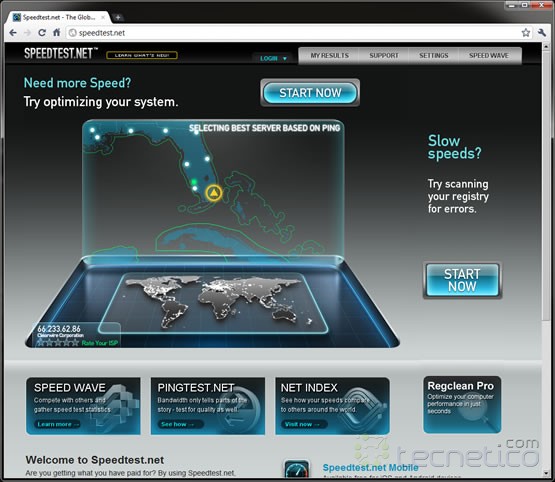Select the green server dot on Florida map
This screenshot has height=482, width=555.
click(194, 182)
